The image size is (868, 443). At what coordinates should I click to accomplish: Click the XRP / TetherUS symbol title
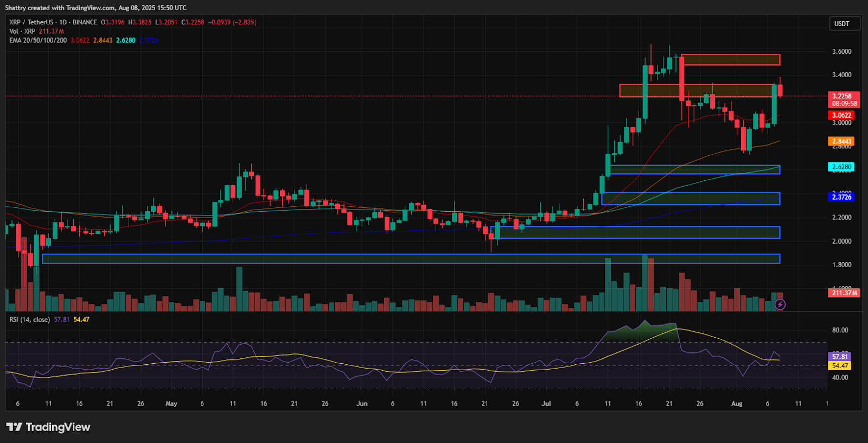[31, 22]
